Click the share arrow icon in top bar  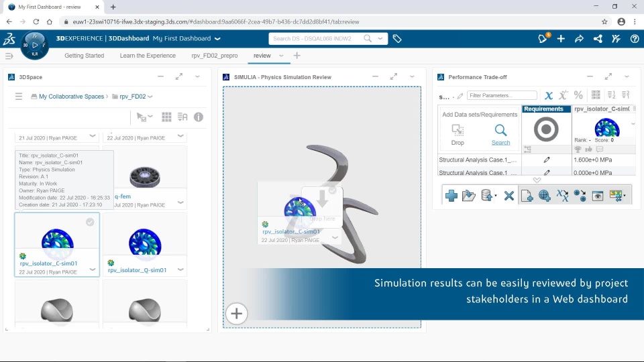[x=579, y=39]
